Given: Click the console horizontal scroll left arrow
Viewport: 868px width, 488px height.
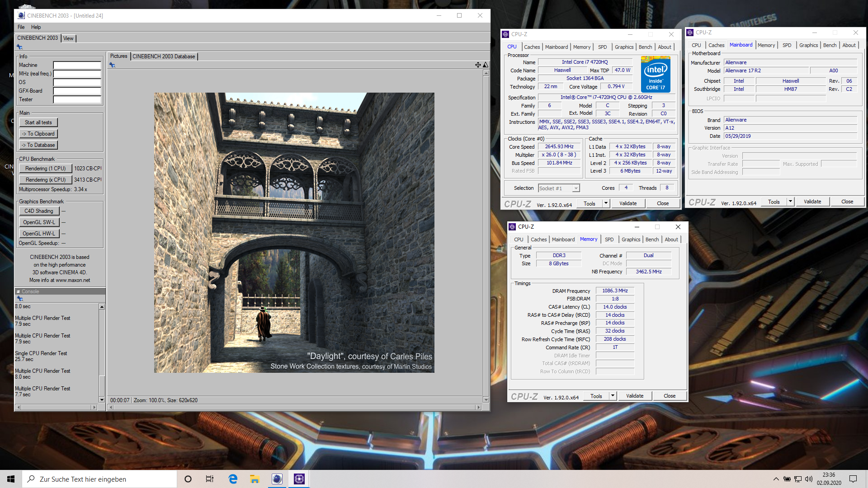Looking at the screenshot, I should [x=19, y=407].
